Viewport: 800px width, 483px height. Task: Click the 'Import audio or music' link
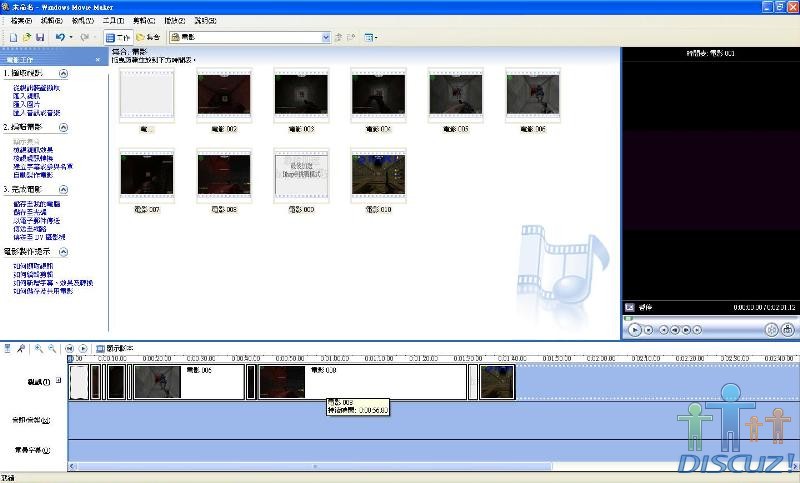pyautogui.click(x=37, y=113)
